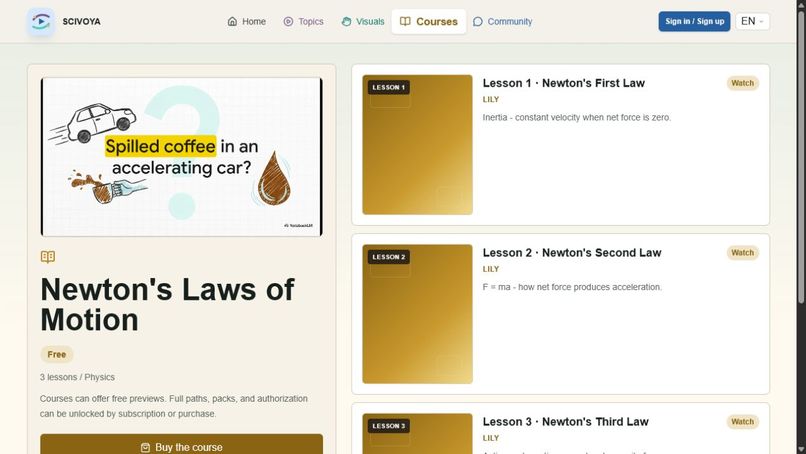
Task: Open the Lesson 3 thumbnail
Action: pos(417,434)
